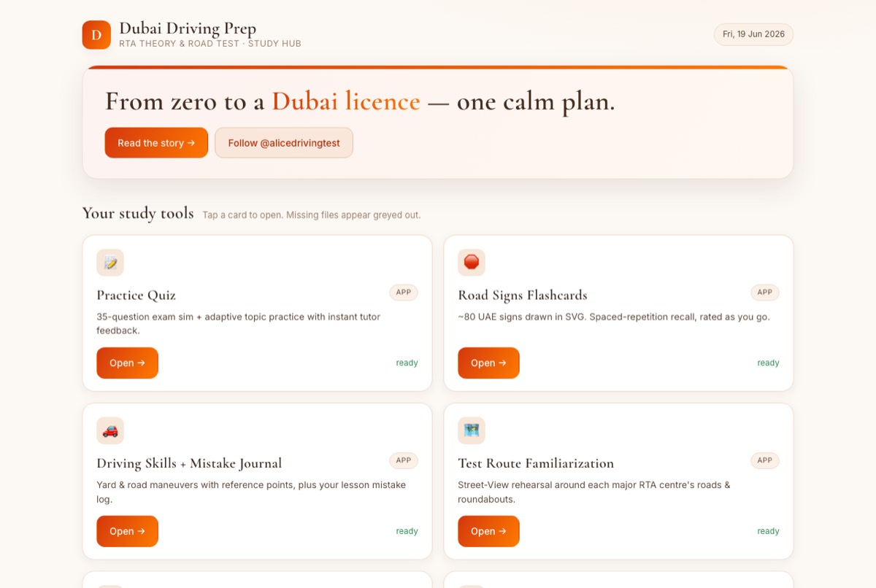Image resolution: width=876 pixels, height=588 pixels.
Task: Click APP badge on Road Signs Flashcards
Action: click(x=765, y=293)
